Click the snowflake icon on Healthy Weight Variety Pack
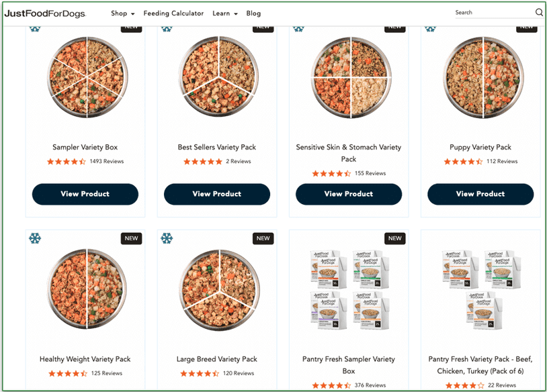 [35, 238]
